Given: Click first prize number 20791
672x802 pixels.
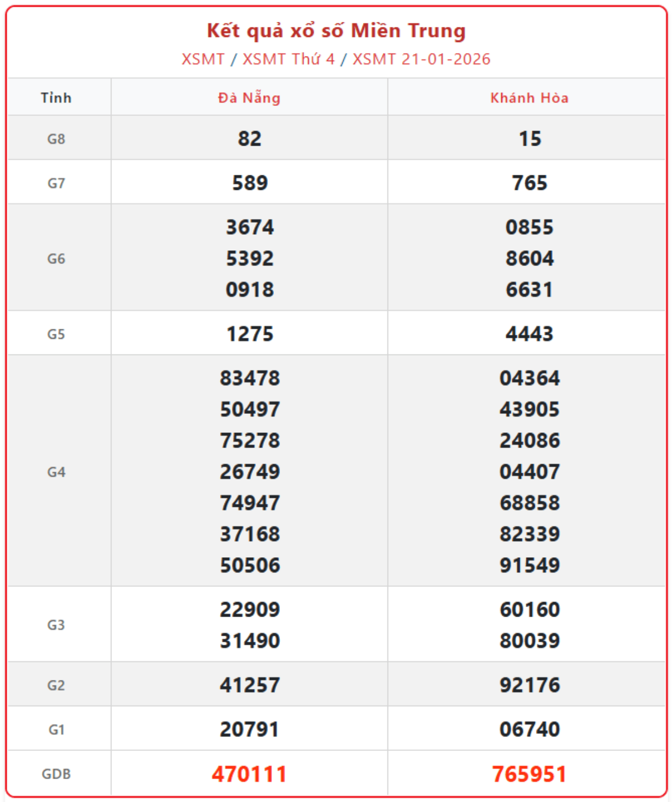Looking at the screenshot, I should click(x=249, y=729).
